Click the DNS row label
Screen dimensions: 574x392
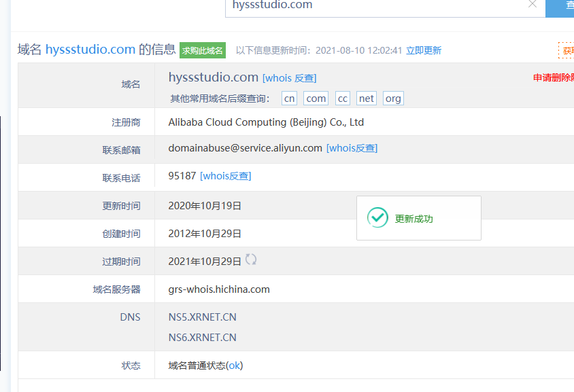point(130,317)
